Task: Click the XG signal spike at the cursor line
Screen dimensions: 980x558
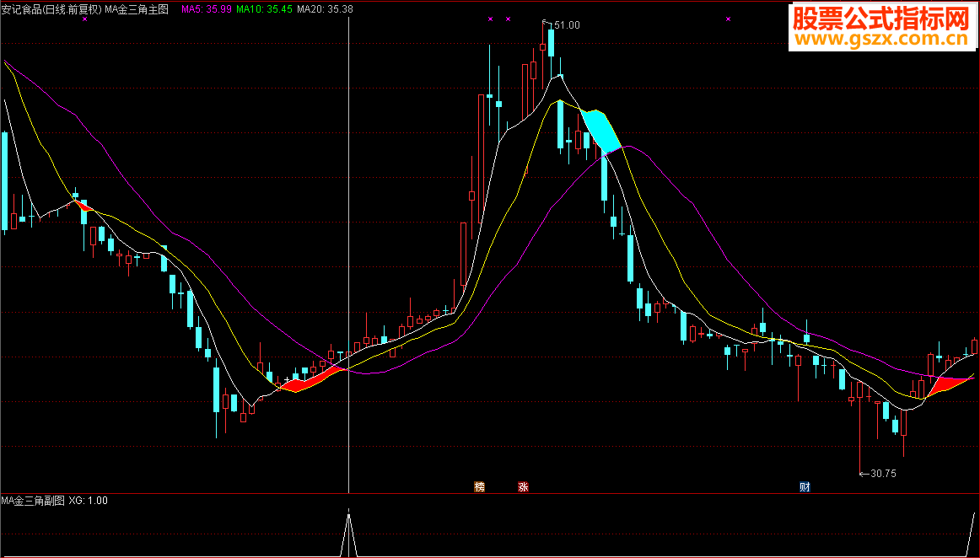Action: tap(349, 534)
